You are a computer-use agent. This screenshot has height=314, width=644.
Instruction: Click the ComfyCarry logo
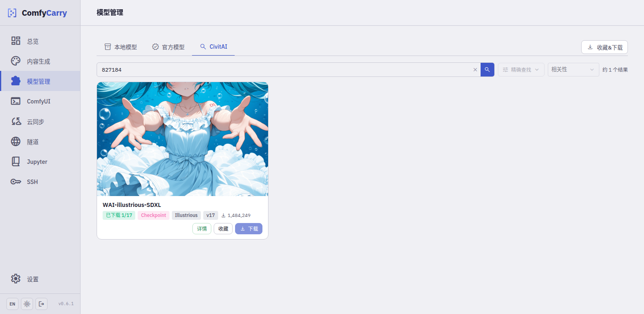point(37,13)
